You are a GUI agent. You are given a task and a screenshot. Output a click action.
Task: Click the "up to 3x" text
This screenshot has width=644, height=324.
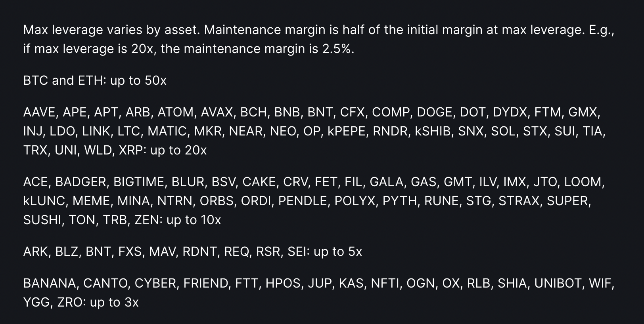(114, 302)
